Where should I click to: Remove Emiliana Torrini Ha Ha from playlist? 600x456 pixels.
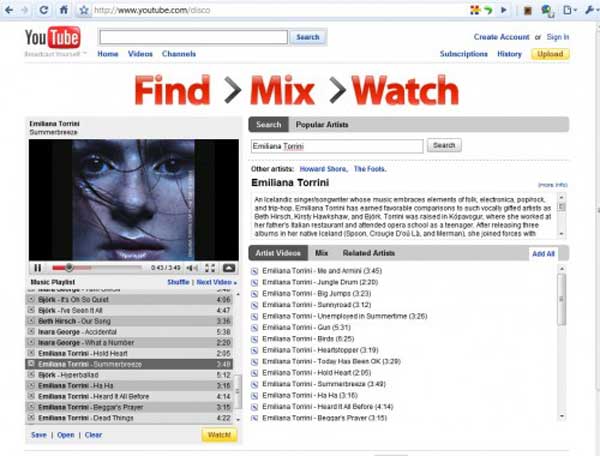[x=31, y=385]
